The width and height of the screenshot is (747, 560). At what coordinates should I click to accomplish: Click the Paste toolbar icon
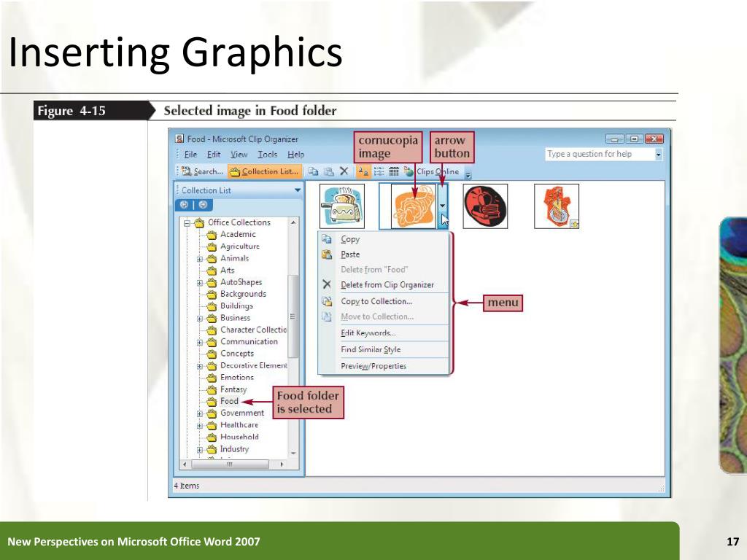pos(329,171)
